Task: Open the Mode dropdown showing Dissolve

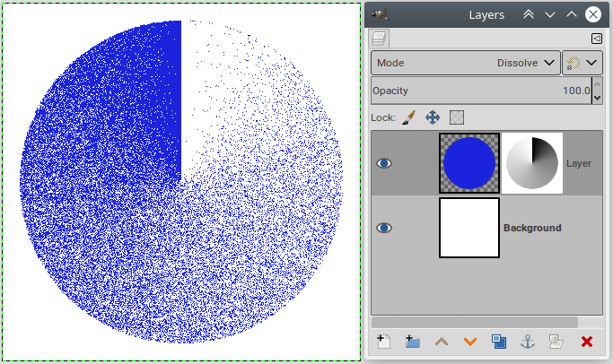Action: (466, 63)
